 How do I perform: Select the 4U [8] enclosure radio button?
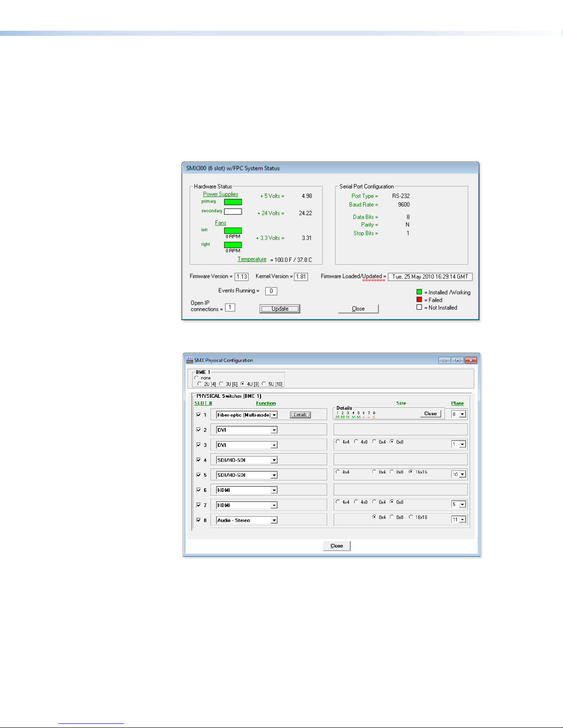click(x=242, y=384)
